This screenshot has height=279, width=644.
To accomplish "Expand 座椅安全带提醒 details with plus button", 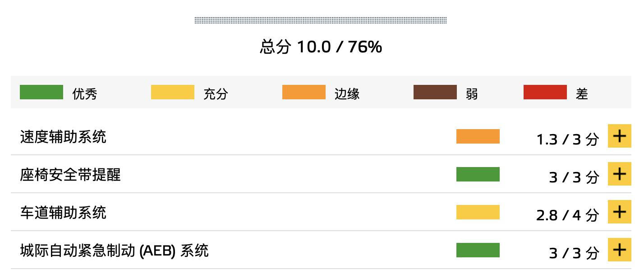I will (619, 174).
